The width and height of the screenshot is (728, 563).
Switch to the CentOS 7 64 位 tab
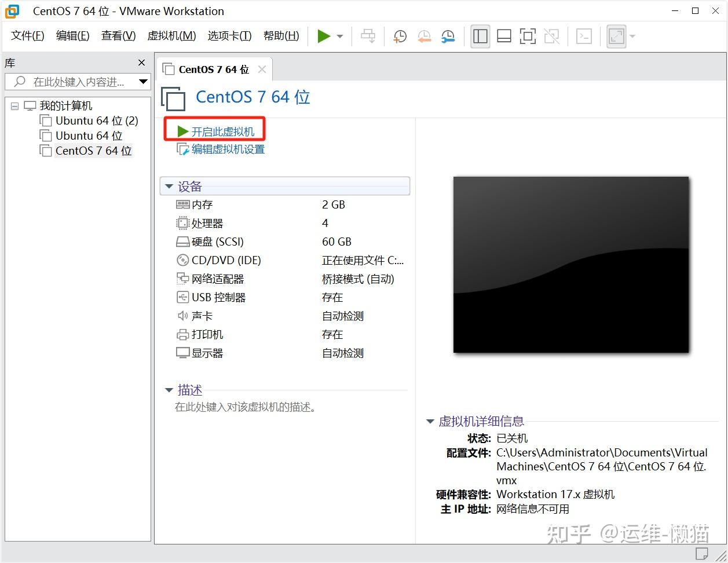[214, 70]
